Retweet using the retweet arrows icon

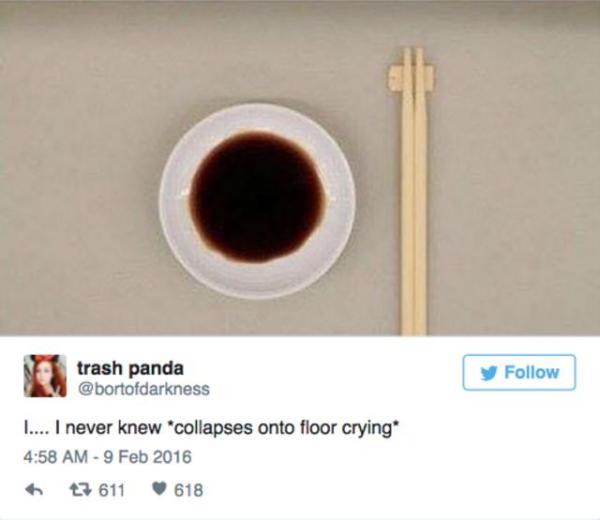(x=78, y=490)
